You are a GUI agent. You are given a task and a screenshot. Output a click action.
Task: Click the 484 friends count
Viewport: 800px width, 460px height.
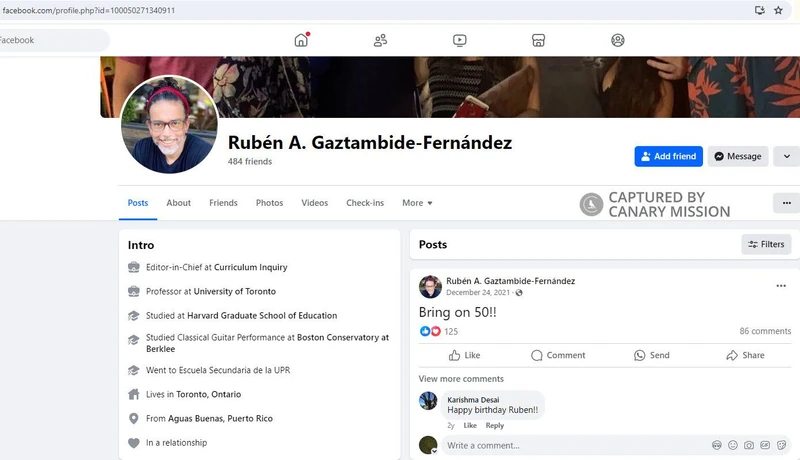tap(249, 161)
